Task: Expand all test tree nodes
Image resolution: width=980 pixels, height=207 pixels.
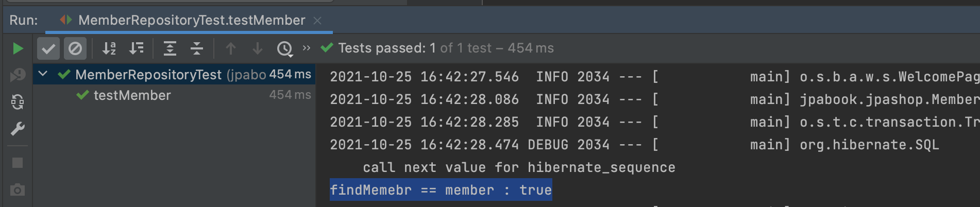Action: pos(170,48)
